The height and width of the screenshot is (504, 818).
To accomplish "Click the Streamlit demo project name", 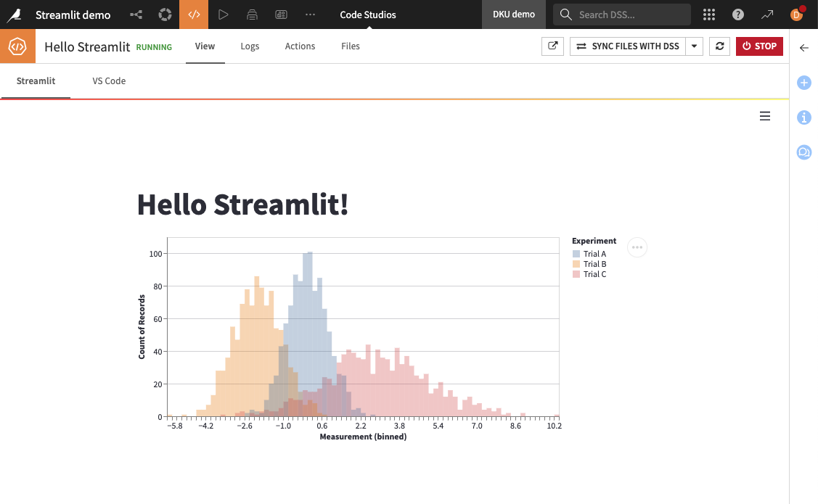I will point(73,15).
